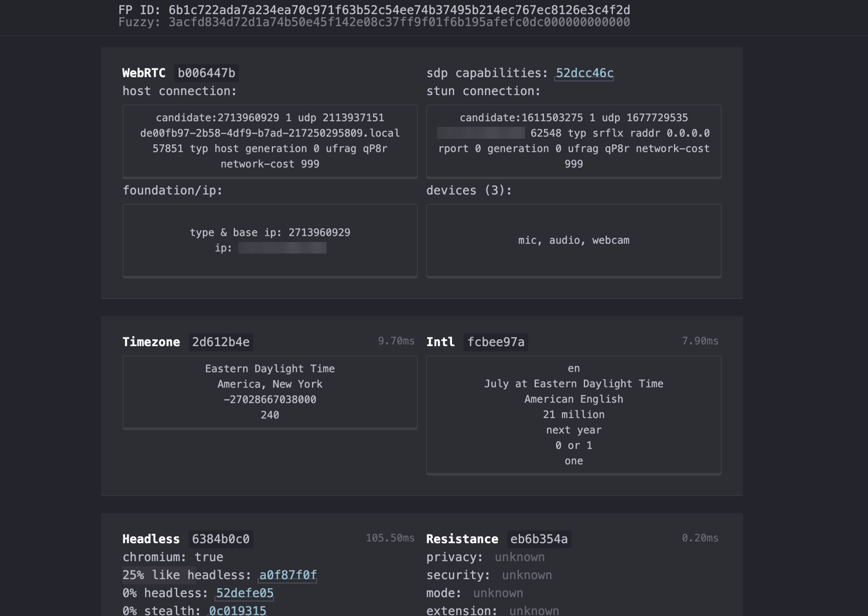The image size is (868, 616).
Task: Click the Headless timing 105.50ms
Action: [390, 538]
